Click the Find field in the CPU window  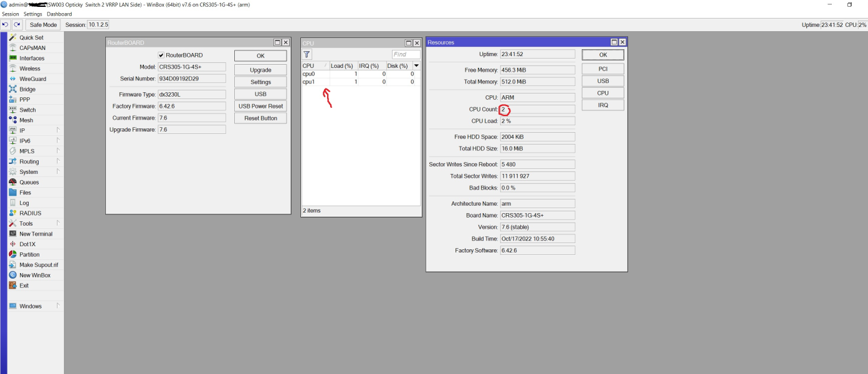click(x=406, y=54)
